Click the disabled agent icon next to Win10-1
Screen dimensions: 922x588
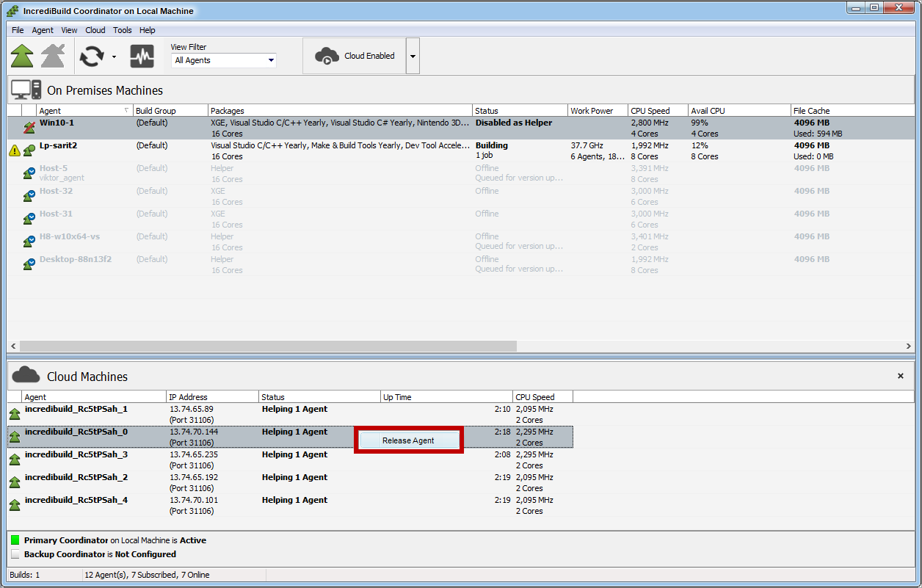pos(29,128)
